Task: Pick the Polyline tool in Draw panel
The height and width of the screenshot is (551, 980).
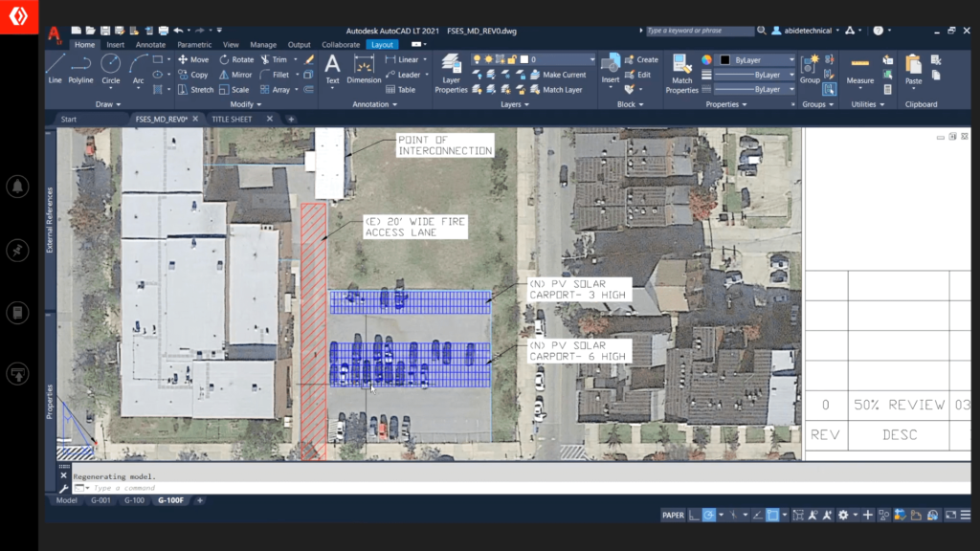Action: 81,68
